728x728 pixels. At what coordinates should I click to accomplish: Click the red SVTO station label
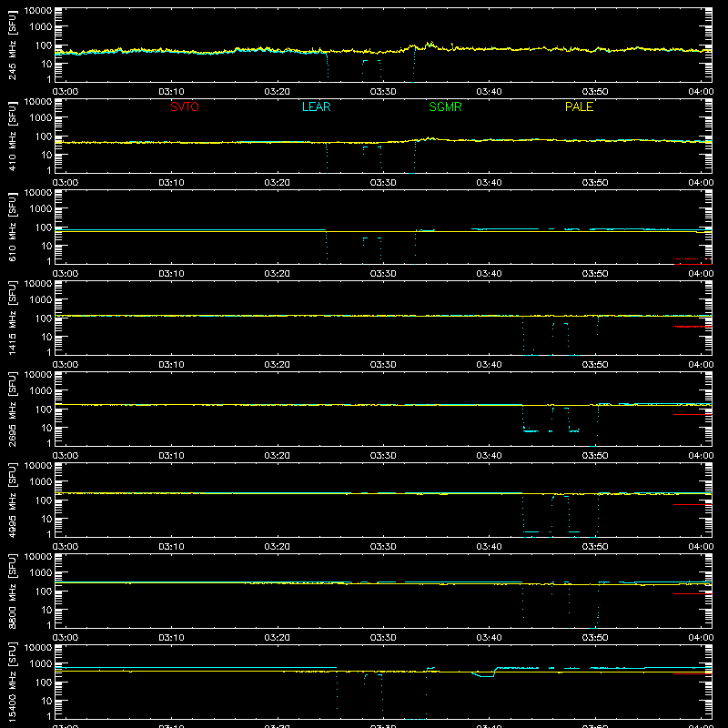click(x=185, y=106)
